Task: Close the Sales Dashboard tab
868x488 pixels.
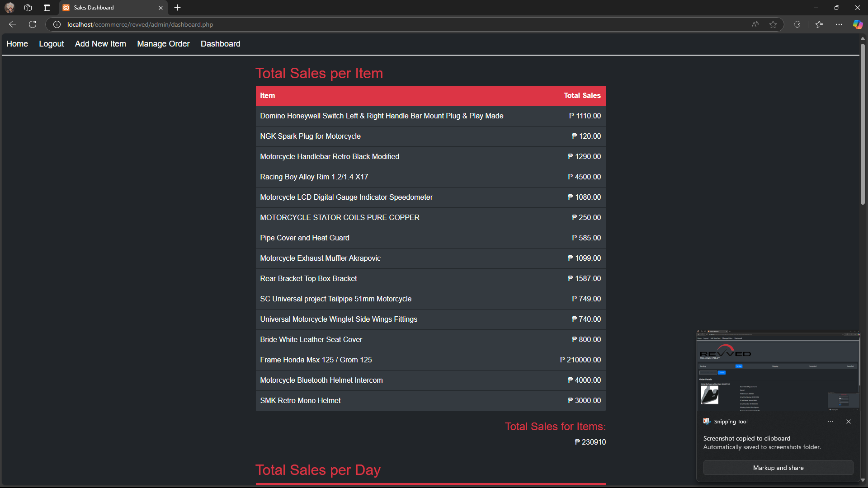Action: click(160, 8)
